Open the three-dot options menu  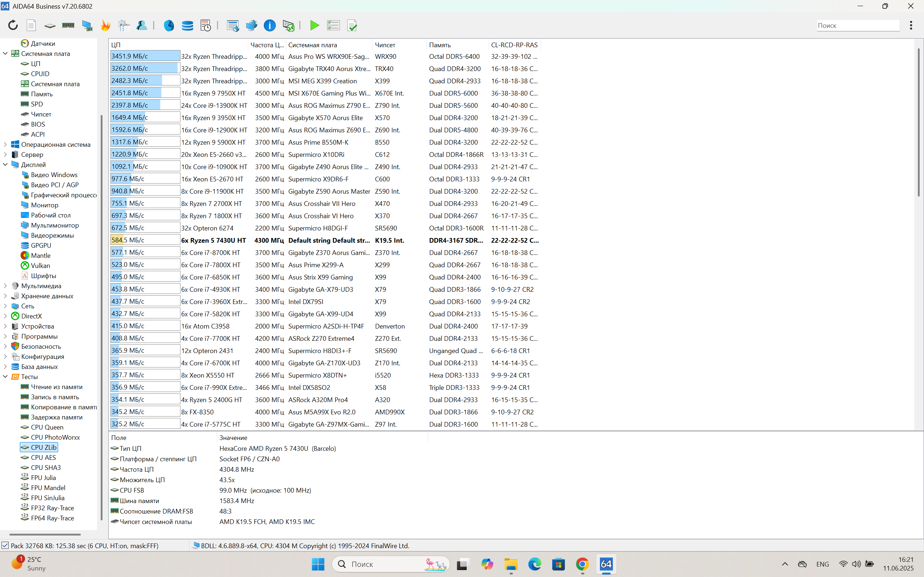[x=911, y=25]
